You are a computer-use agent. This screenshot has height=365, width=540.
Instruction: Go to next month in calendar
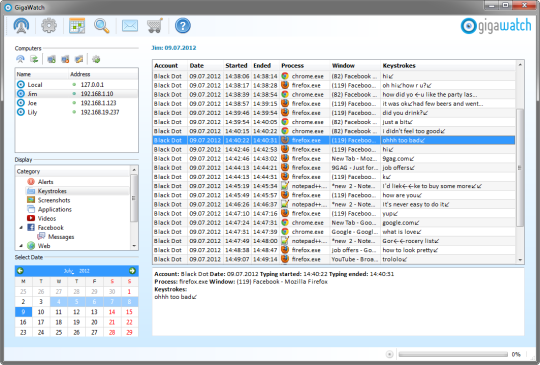(x=132, y=271)
